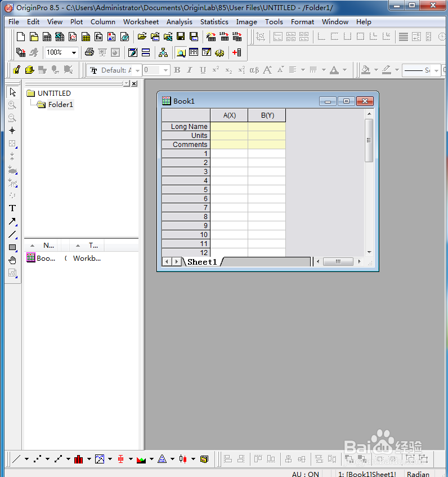Screen dimensions: 448x477
Task: Open the Default font name dropdown
Action: coord(137,70)
